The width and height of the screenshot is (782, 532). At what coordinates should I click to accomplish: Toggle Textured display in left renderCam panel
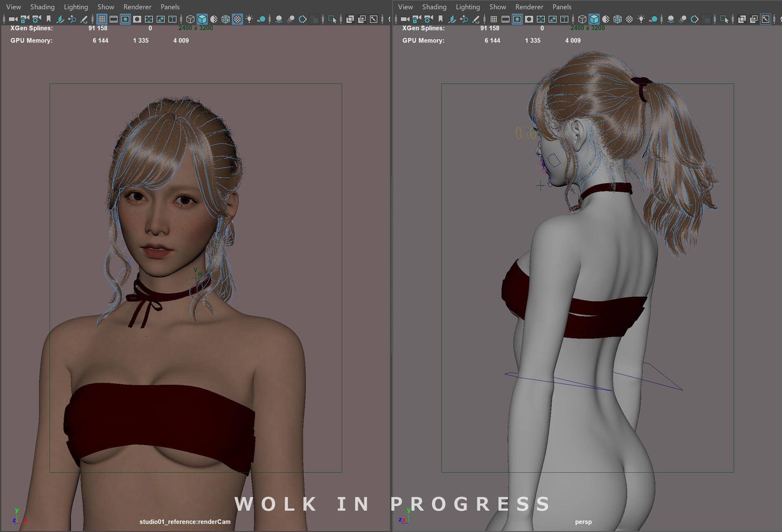tap(237, 19)
